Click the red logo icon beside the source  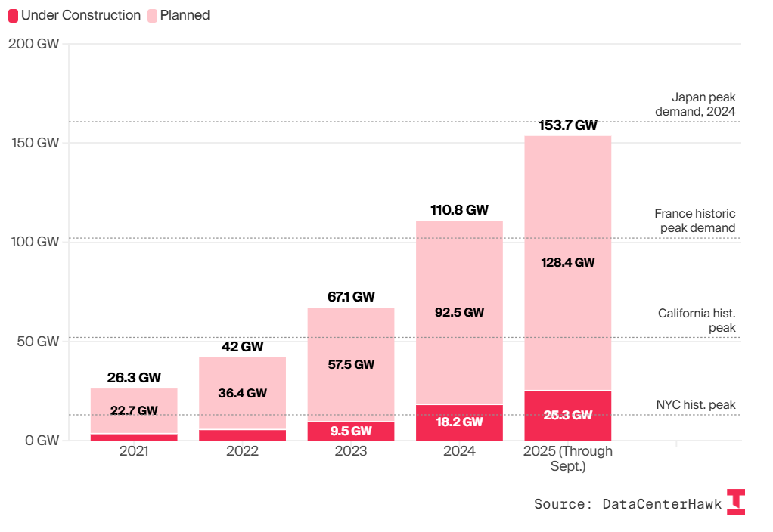735,503
